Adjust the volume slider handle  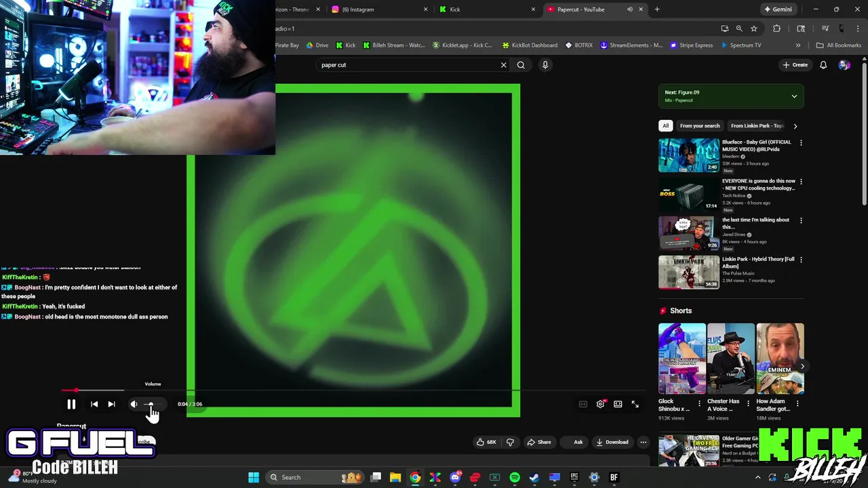(151, 404)
